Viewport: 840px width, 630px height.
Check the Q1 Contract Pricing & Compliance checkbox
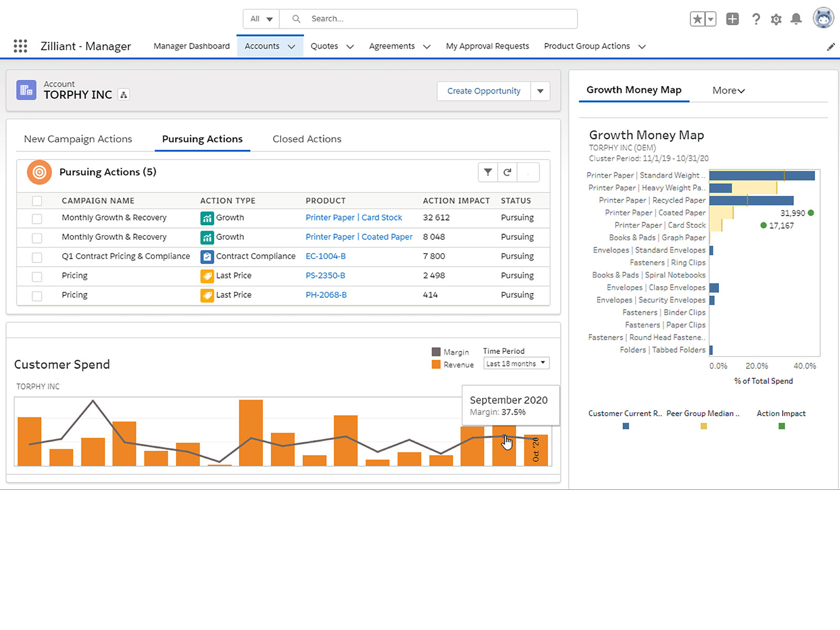[37, 257]
